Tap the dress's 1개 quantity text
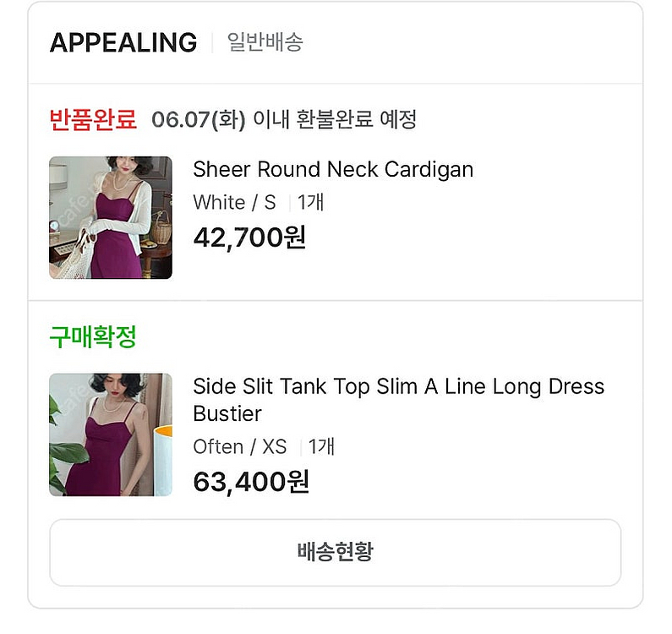 321,446
